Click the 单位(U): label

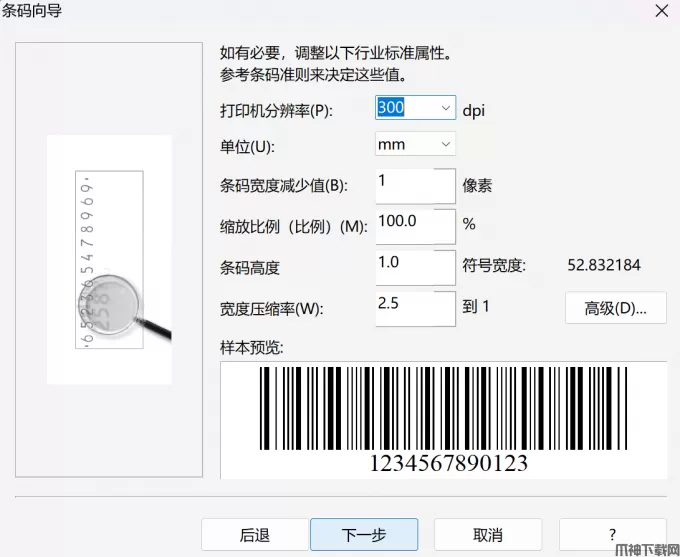(x=247, y=147)
